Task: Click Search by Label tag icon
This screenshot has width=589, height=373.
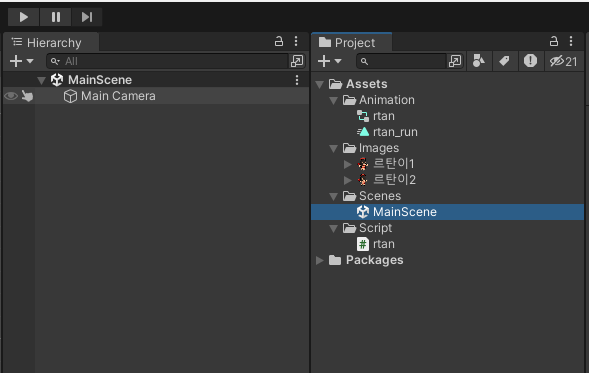Action: coord(504,61)
